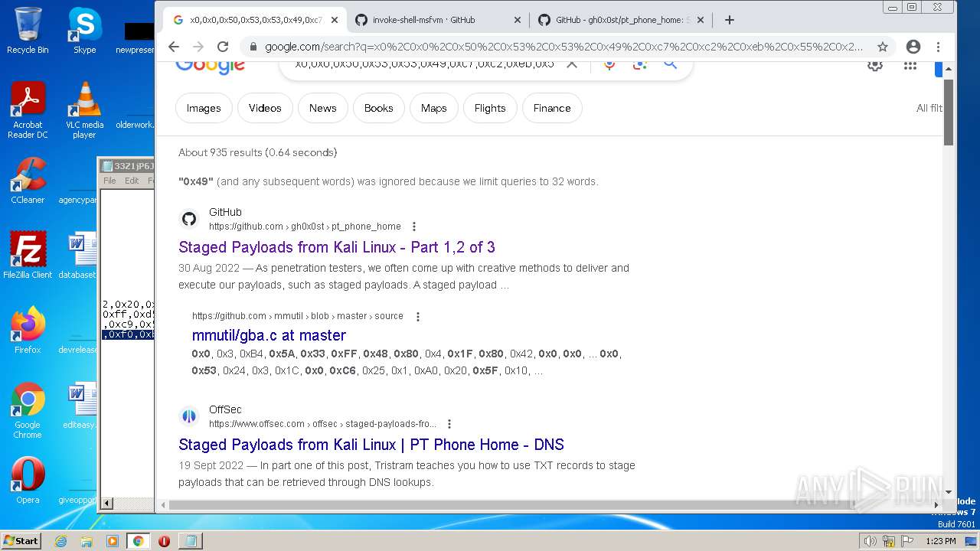Click the OffSec favicon beside third result
This screenshot has height=551, width=980.
pos(189,417)
